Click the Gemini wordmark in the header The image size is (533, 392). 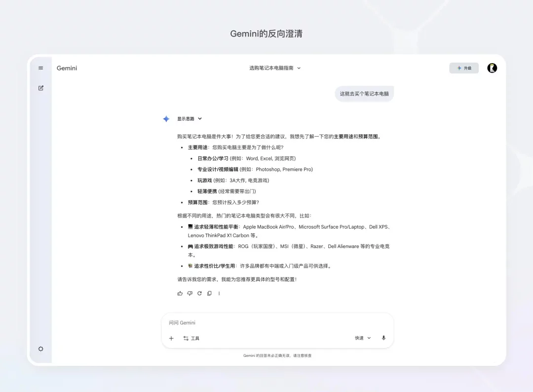coord(67,68)
